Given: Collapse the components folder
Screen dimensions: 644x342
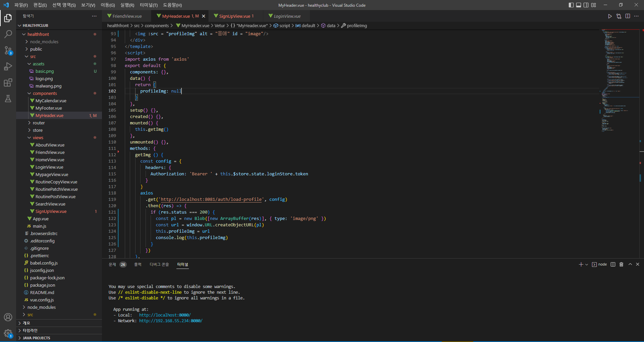Looking at the screenshot, I should point(45,93).
